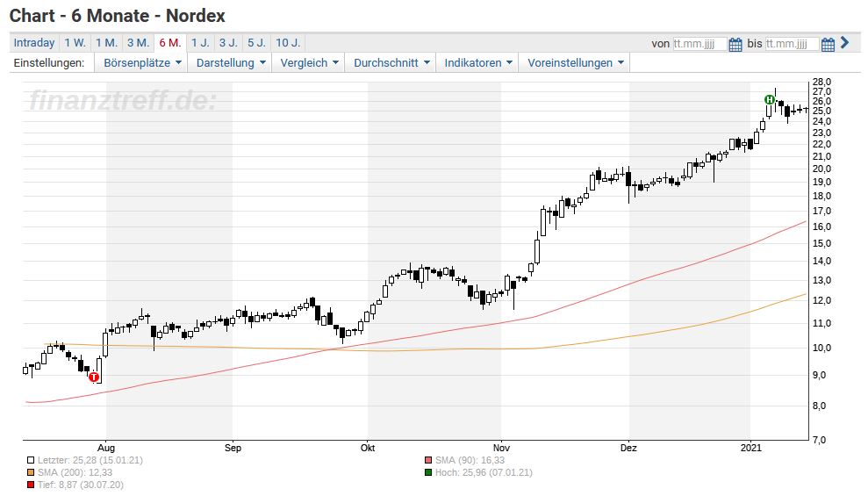The width and height of the screenshot is (868, 496).
Task: Click the 'Sep' x-axis label
Action: [233, 448]
